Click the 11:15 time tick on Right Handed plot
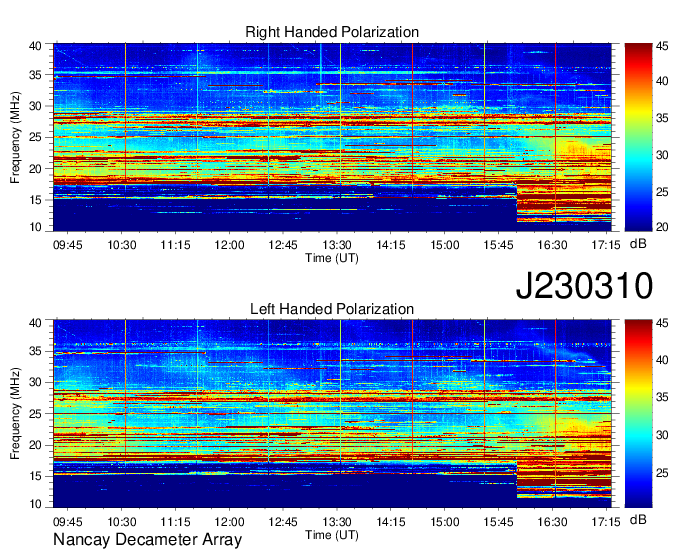Image resolution: width=680 pixels, height=552 pixels. click(175, 245)
